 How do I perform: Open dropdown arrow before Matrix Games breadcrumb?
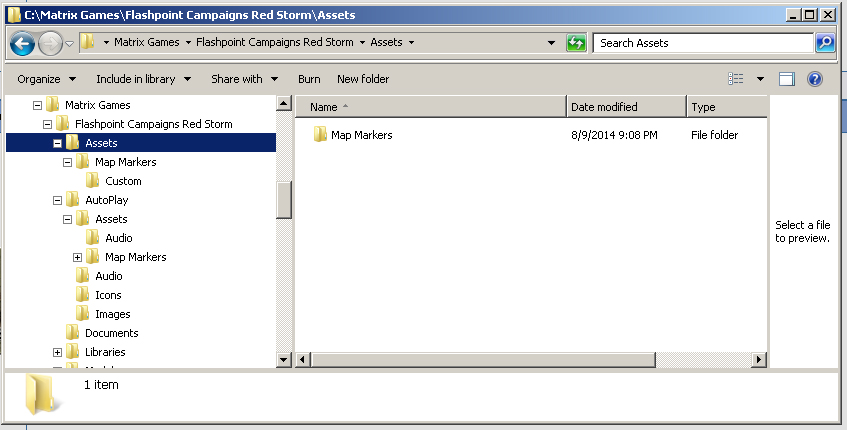pos(106,43)
